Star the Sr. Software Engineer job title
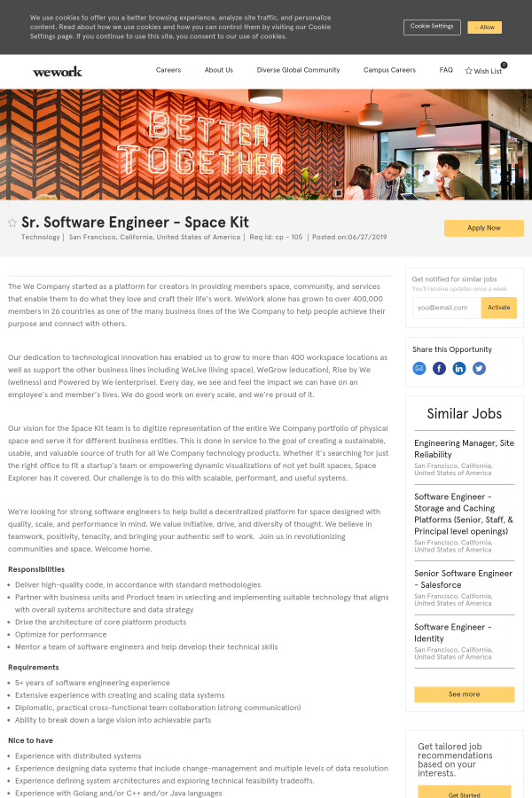 click(x=12, y=223)
